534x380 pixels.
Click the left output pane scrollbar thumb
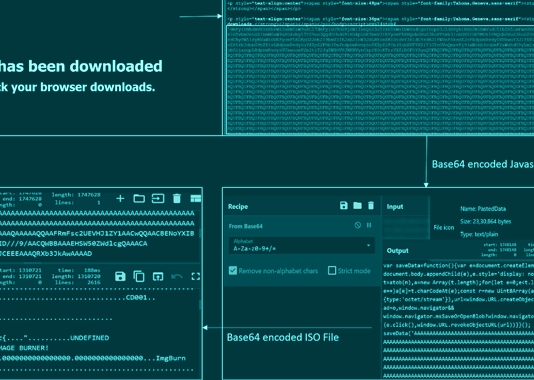(201, 304)
